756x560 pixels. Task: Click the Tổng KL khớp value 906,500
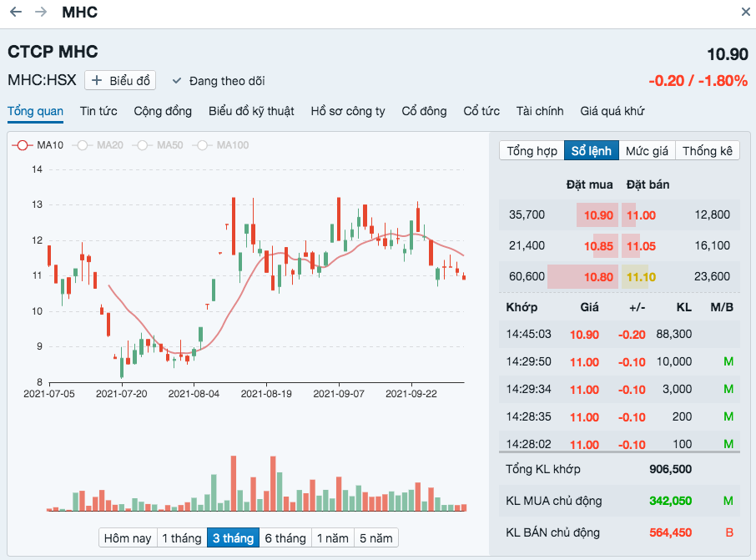(x=670, y=469)
